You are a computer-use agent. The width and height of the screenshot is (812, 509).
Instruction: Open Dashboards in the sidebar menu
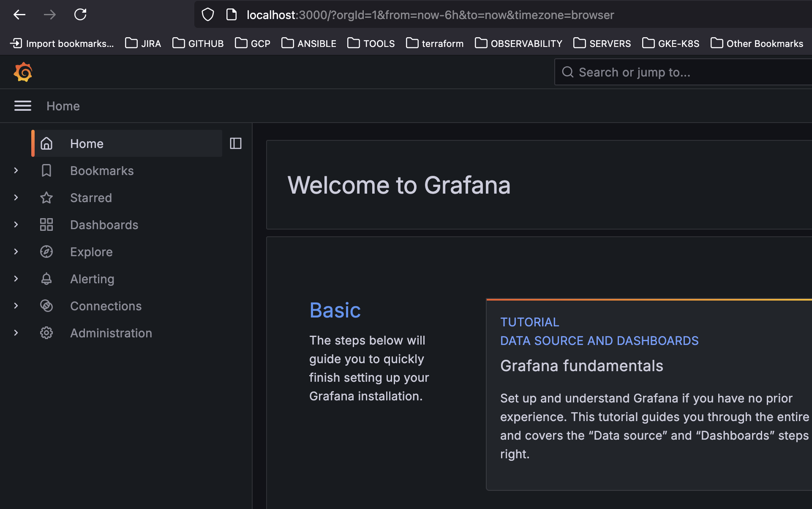(104, 225)
